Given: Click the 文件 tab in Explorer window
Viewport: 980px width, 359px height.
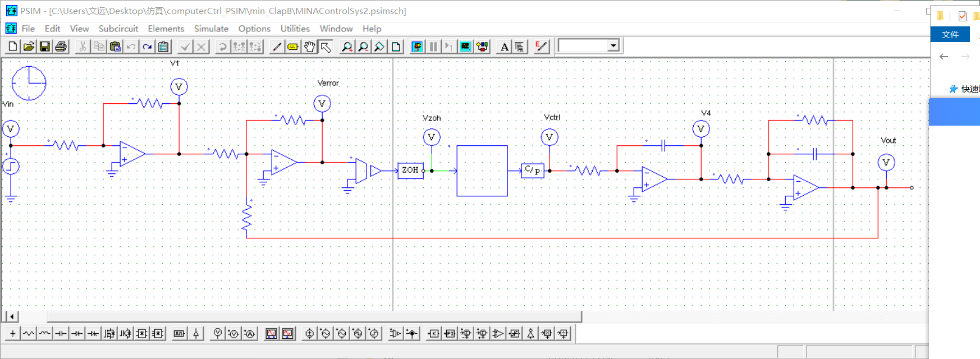Looking at the screenshot, I should coord(950,35).
